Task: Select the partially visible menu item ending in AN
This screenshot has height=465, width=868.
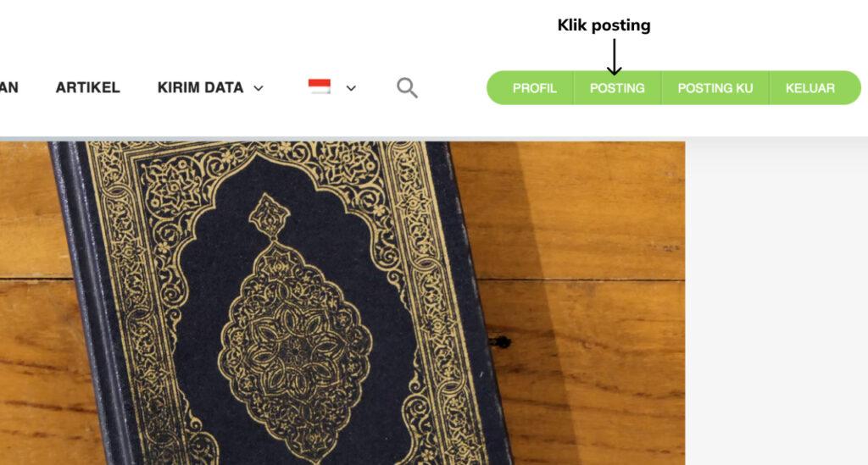Action: [8, 87]
